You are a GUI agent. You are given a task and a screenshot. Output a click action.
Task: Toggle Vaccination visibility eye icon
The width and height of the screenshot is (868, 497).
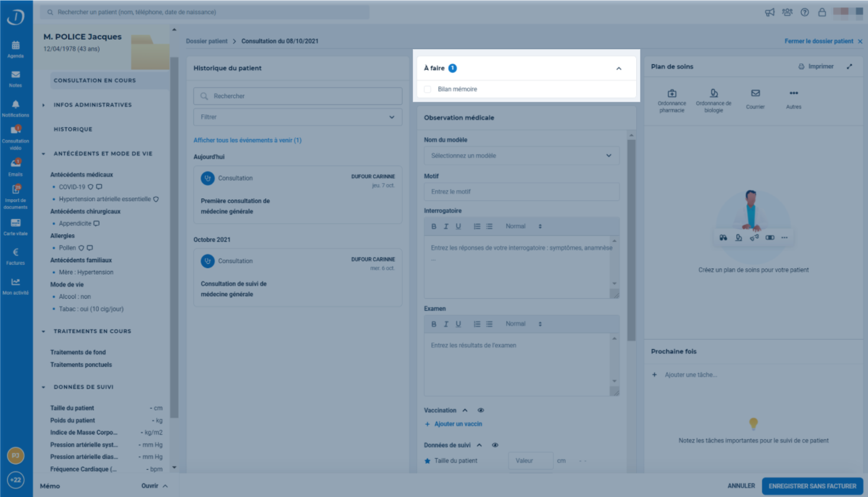pyautogui.click(x=481, y=410)
